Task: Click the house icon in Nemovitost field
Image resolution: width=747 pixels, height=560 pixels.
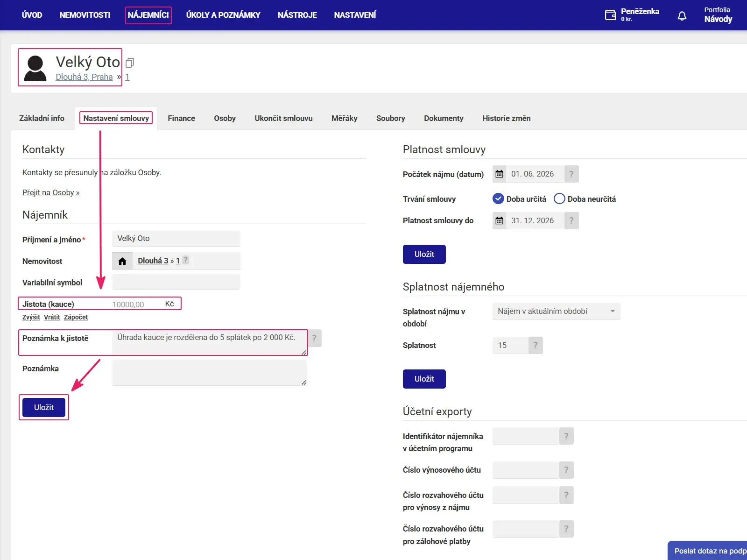Action: [x=122, y=261]
